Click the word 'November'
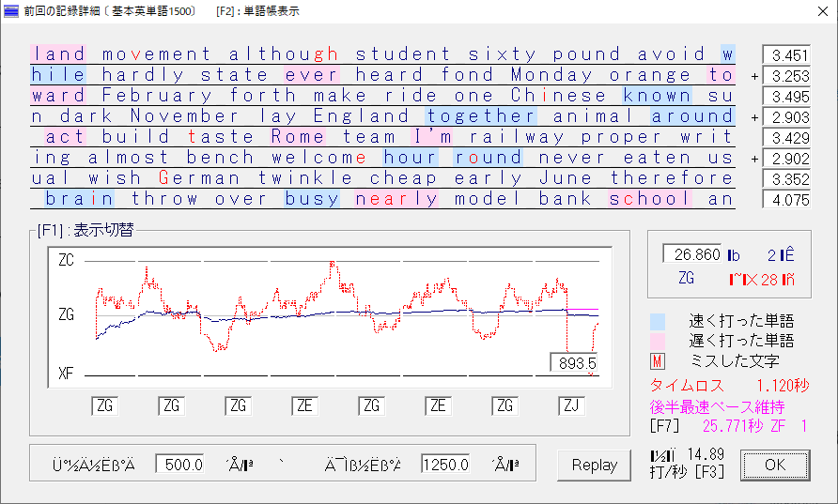The height and width of the screenshot is (504, 838). (185, 115)
